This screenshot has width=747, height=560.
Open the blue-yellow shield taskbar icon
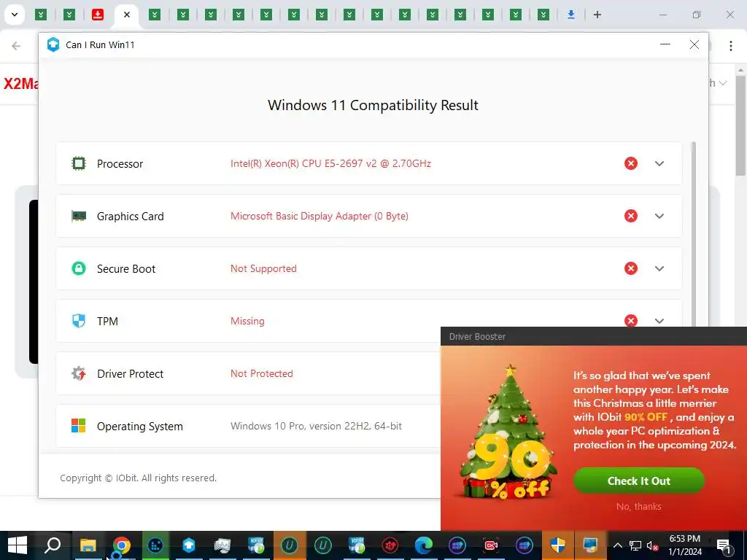[557, 545]
